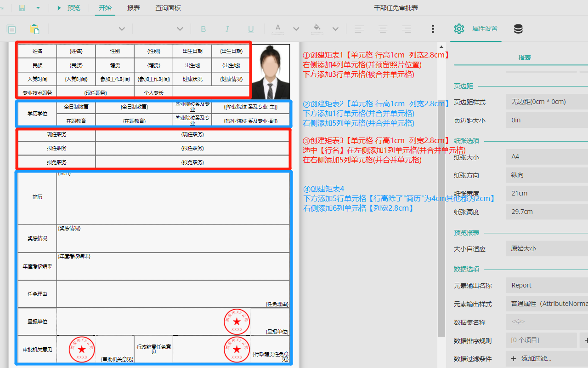Click the paste clipboard icon
Image resolution: width=588 pixels, height=368 pixels.
(x=34, y=29)
